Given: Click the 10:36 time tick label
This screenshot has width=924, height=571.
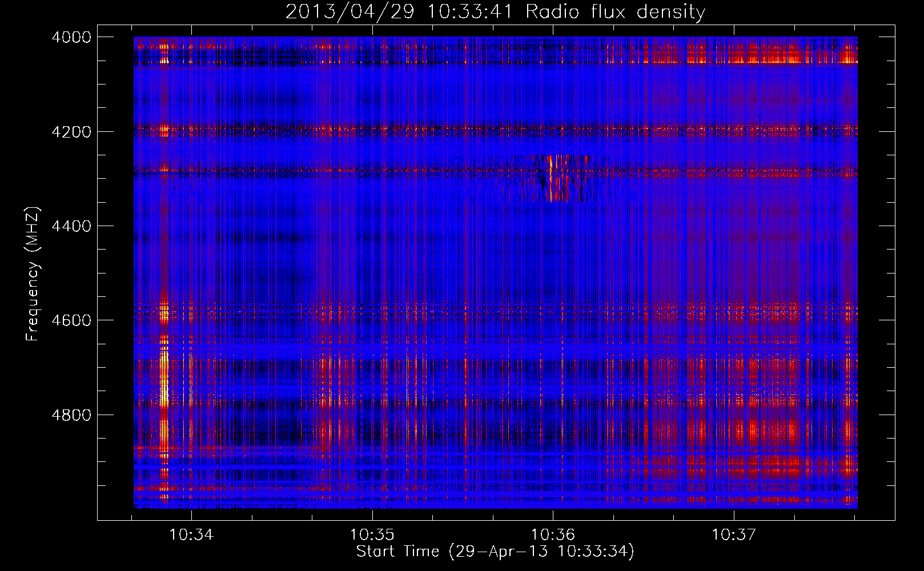Looking at the screenshot, I should 553,534.
